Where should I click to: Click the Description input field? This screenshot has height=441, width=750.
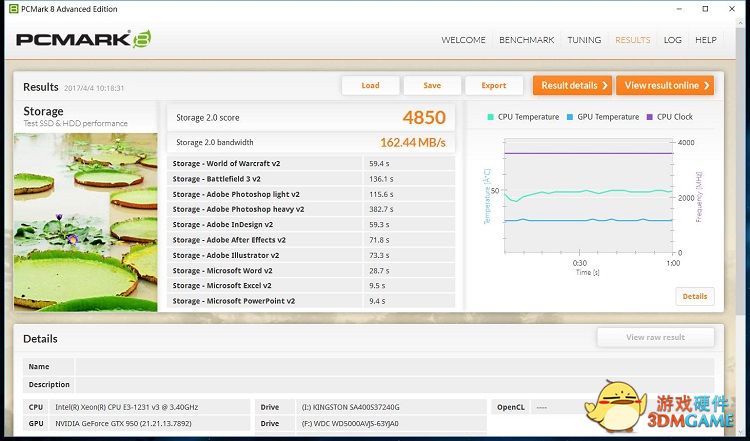(x=395, y=385)
